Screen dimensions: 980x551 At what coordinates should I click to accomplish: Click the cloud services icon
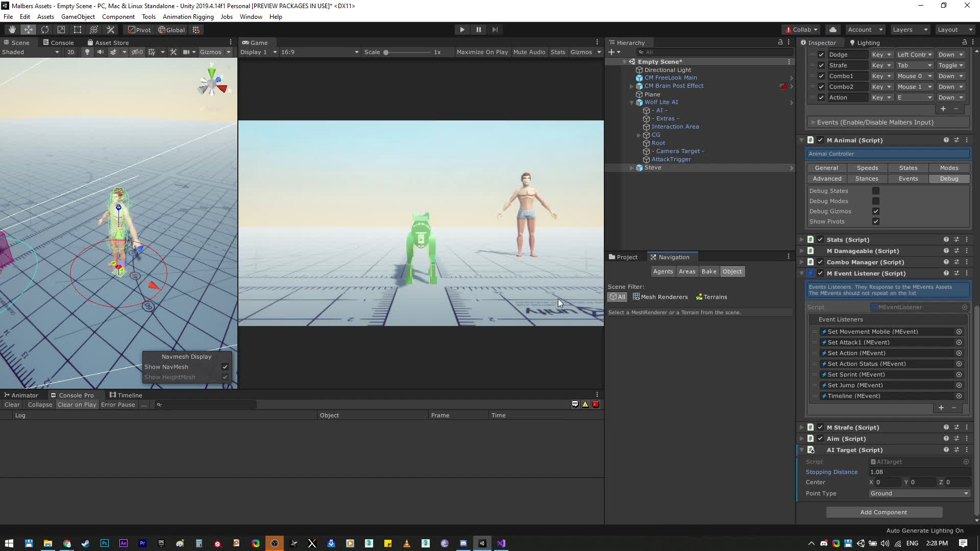point(833,30)
